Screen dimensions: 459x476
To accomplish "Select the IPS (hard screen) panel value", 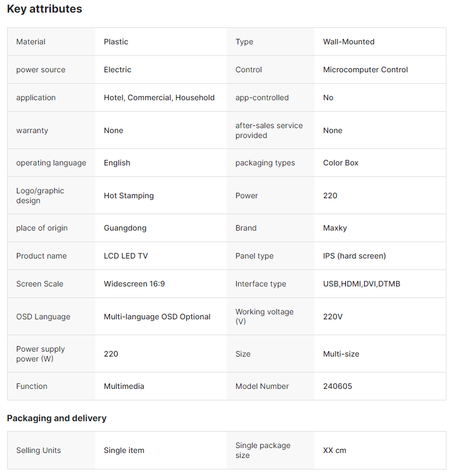I will pyautogui.click(x=354, y=256).
